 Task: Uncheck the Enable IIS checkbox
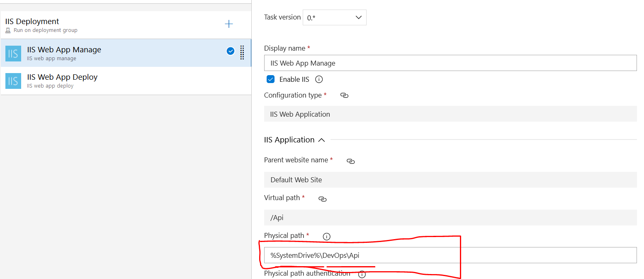tap(270, 79)
